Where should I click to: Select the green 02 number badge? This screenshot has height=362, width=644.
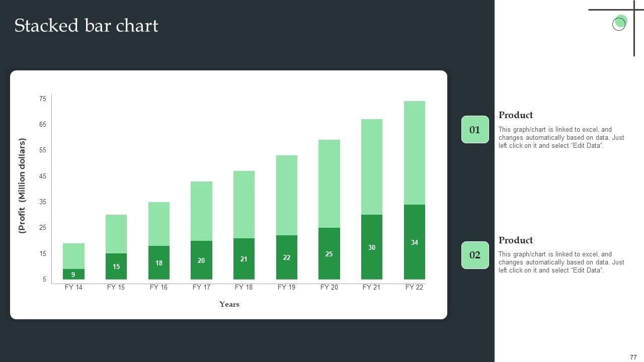click(x=475, y=255)
